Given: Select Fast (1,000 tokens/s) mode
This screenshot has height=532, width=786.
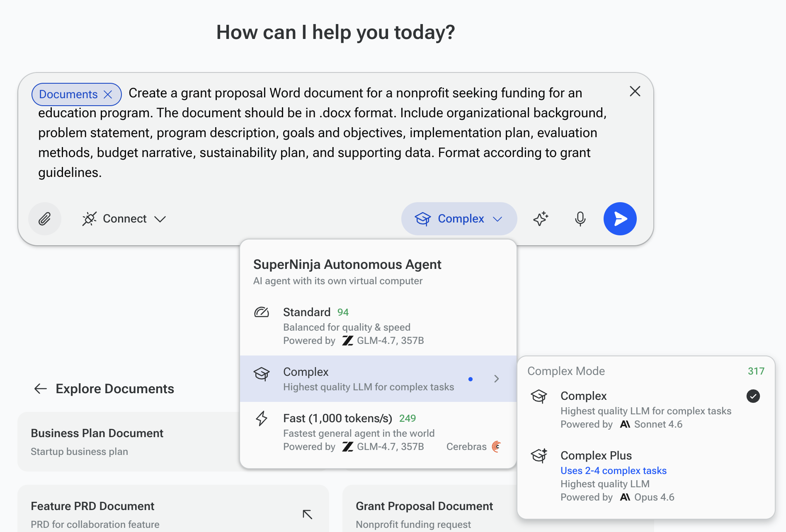Looking at the screenshot, I should (x=378, y=432).
